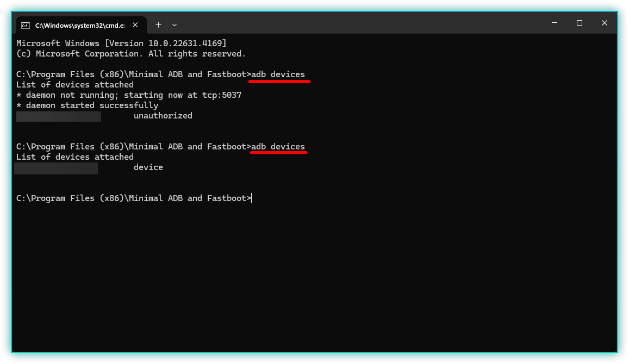Click the "unauthorized" device status text
Screen dimensions: 629x364
[163, 116]
